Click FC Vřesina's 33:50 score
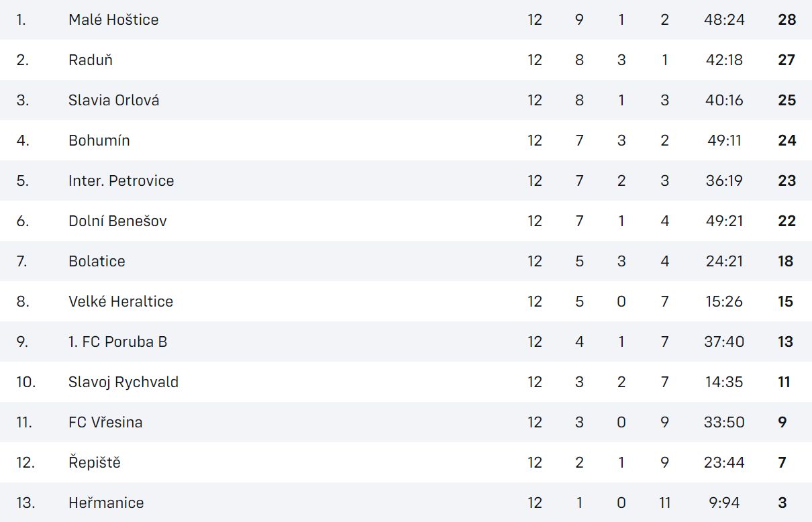This screenshot has height=522, width=812. (x=724, y=422)
